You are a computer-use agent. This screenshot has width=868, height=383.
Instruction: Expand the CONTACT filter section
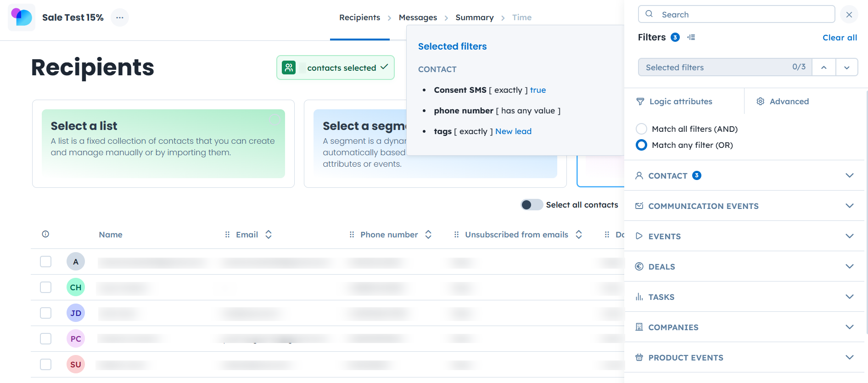coord(850,175)
